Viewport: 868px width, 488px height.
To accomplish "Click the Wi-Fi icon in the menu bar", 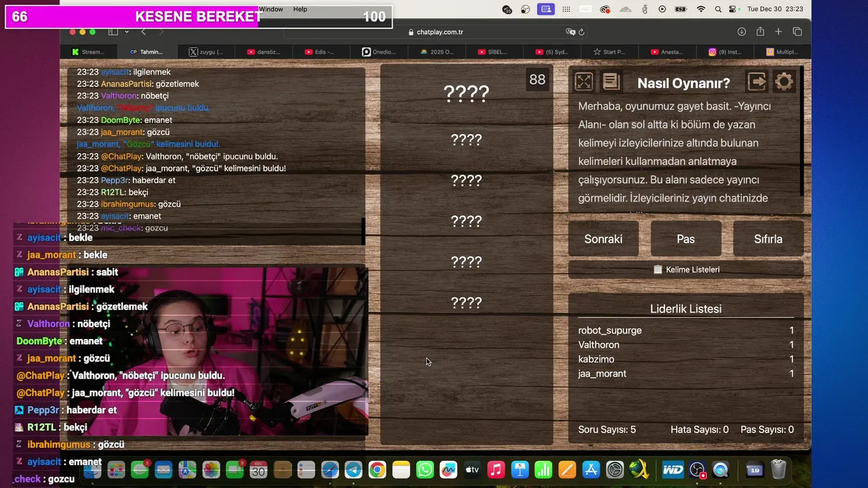I will point(701,9).
